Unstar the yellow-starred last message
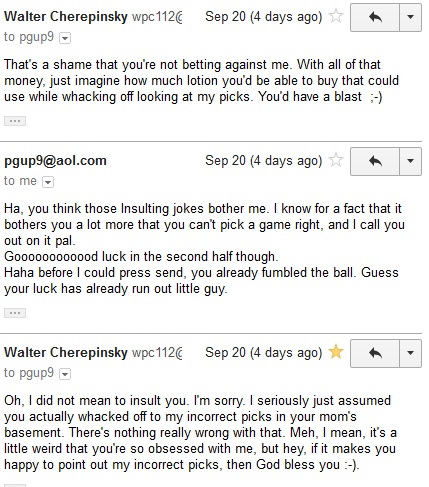The image size is (429, 487). click(336, 352)
